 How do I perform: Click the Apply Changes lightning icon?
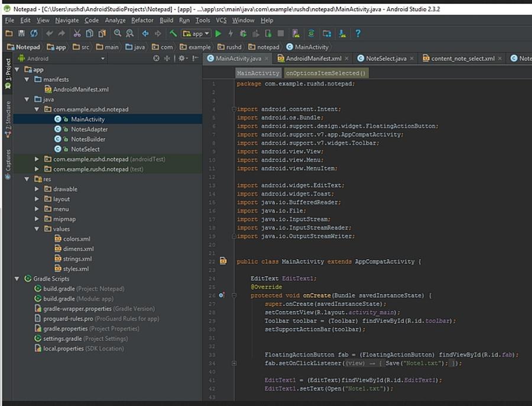pos(231,33)
